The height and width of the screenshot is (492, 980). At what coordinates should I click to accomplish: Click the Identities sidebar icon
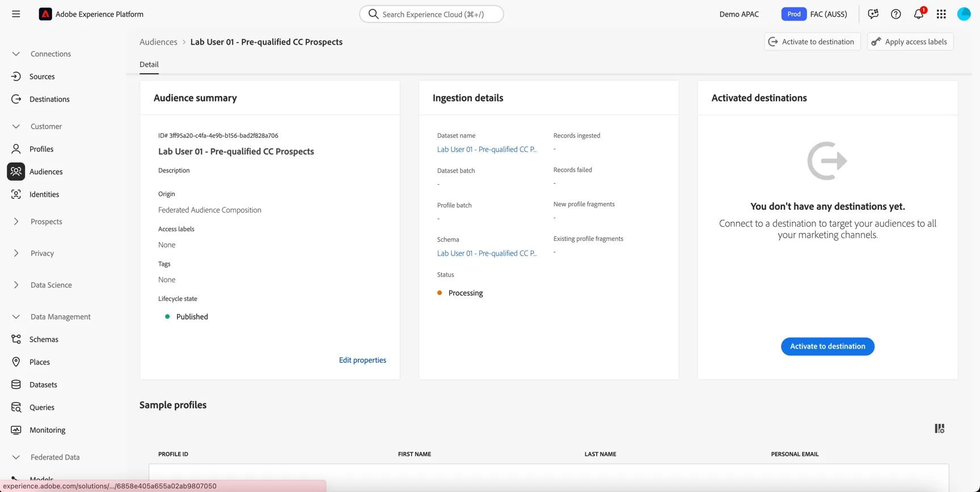[x=16, y=194]
